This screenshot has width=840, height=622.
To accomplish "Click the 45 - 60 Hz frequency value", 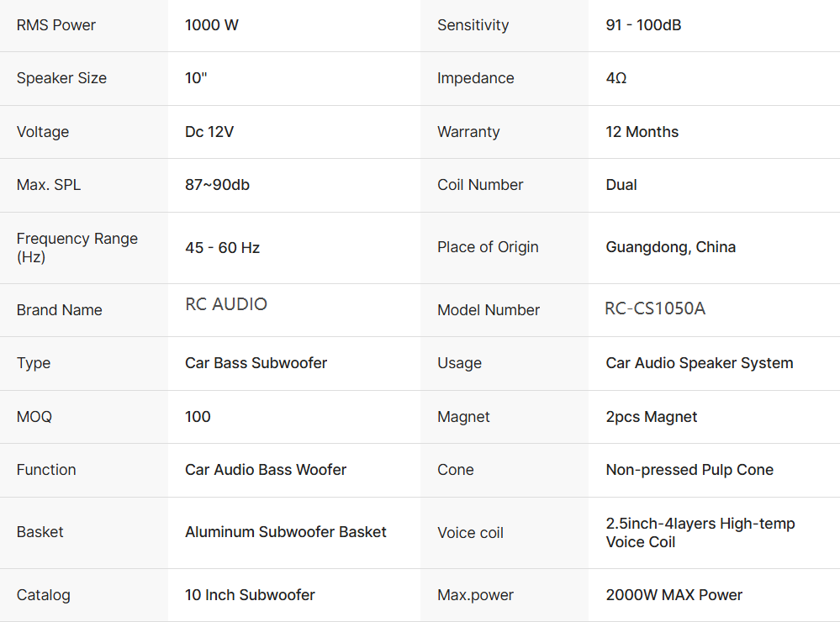I will click(x=222, y=248).
